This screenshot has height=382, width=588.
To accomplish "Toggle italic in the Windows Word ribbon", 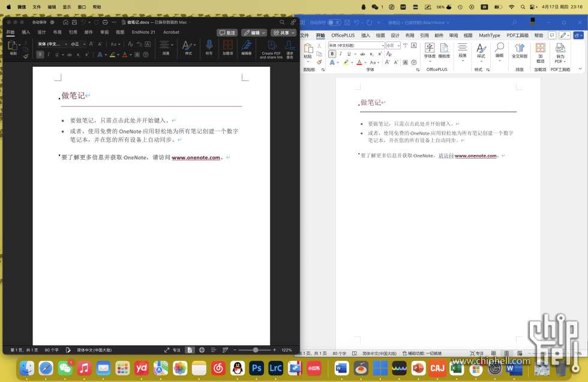I will (341, 53).
